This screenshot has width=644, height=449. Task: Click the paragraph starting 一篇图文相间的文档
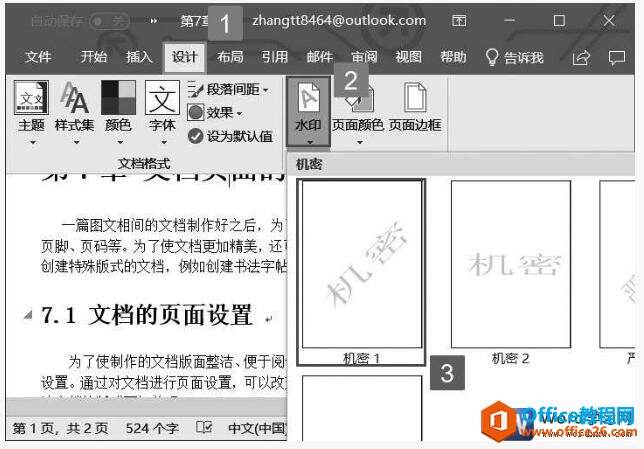click(x=163, y=246)
